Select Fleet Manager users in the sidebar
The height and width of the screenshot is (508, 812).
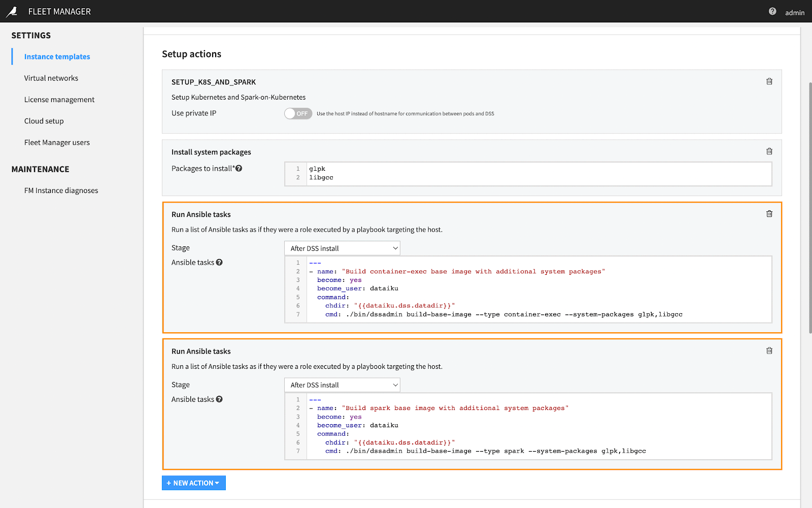(56, 142)
